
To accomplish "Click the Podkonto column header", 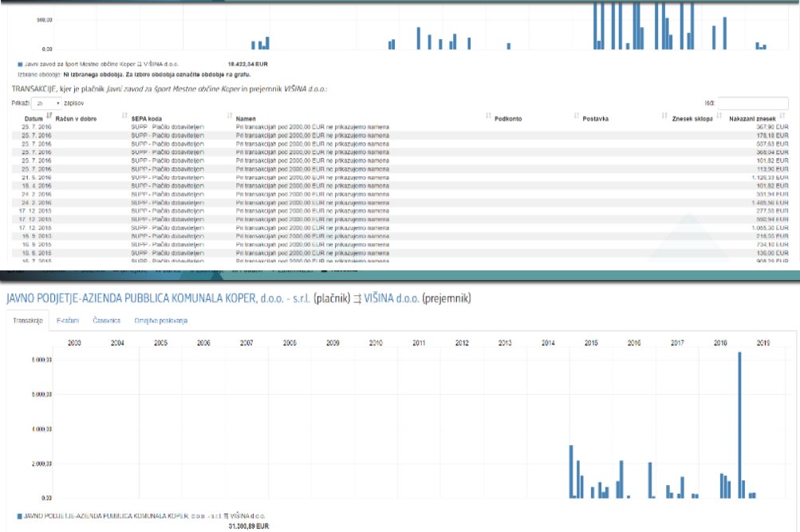I will 508,119.
